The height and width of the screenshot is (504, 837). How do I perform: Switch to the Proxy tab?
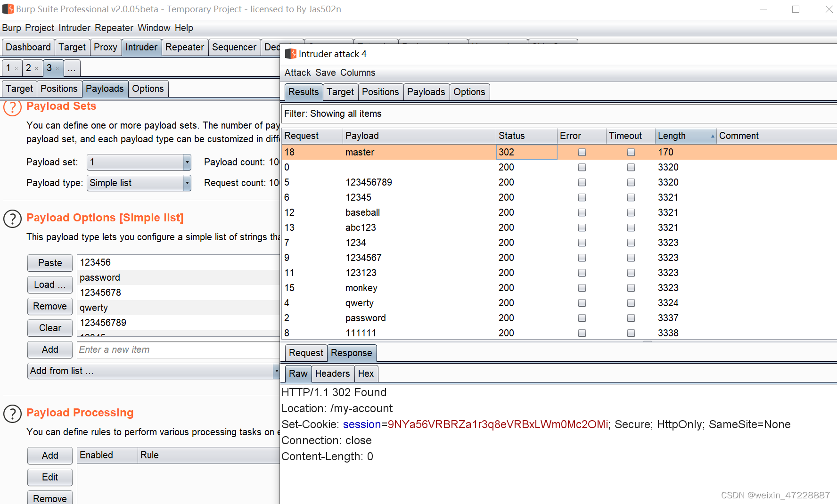106,48
